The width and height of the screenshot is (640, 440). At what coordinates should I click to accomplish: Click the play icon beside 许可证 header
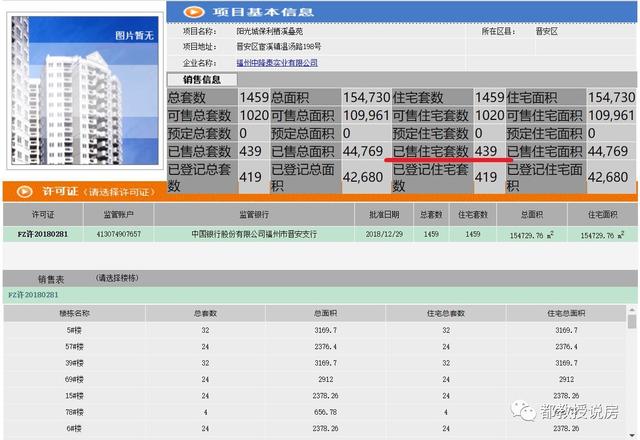click(x=24, y=191)
